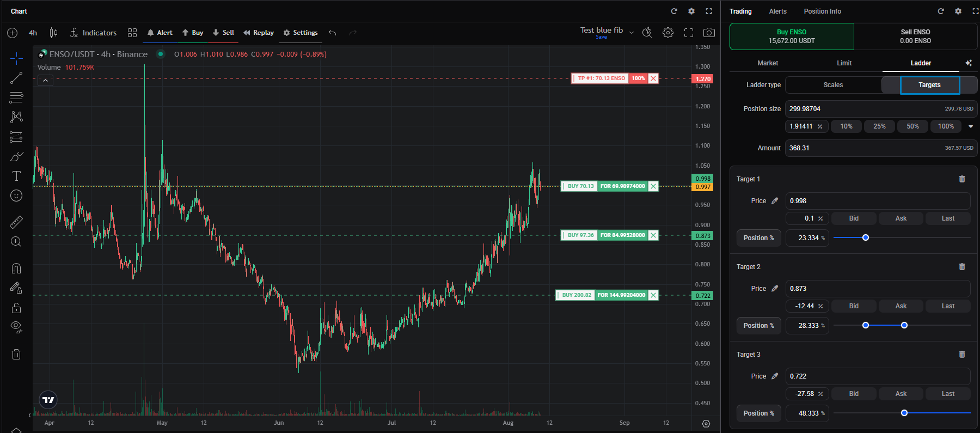Screen dimensions: 980x433
Task: Switch to the Position Info tab
Action: (x=822, y=11)
